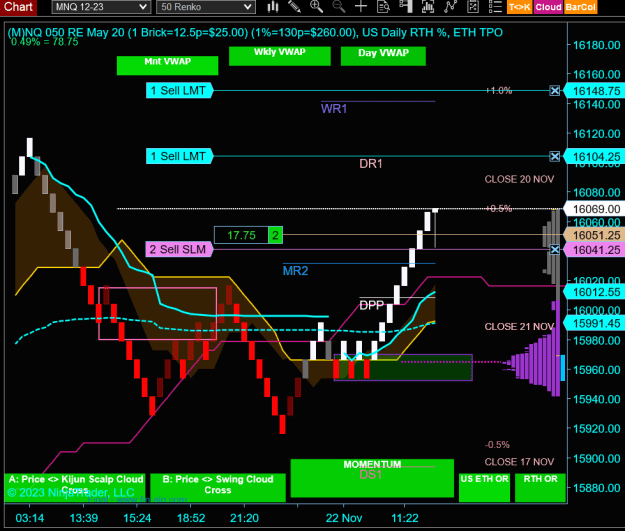Cancel the 16148.75 sell limit order X

(x=554, y=91)
